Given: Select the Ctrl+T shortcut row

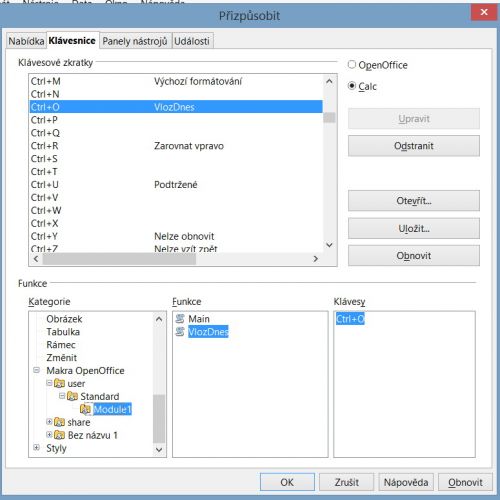Looking at the screenshot, I should [176, 172].
